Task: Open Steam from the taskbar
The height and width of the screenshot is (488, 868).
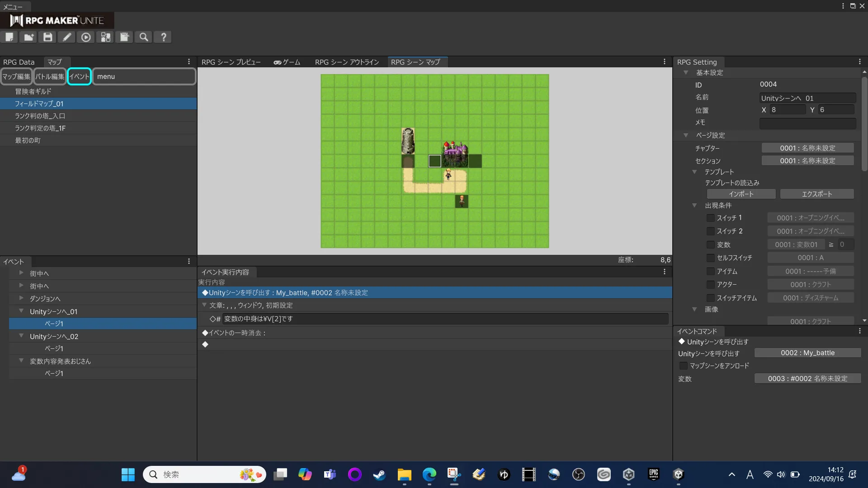Action: click(379, 474)
